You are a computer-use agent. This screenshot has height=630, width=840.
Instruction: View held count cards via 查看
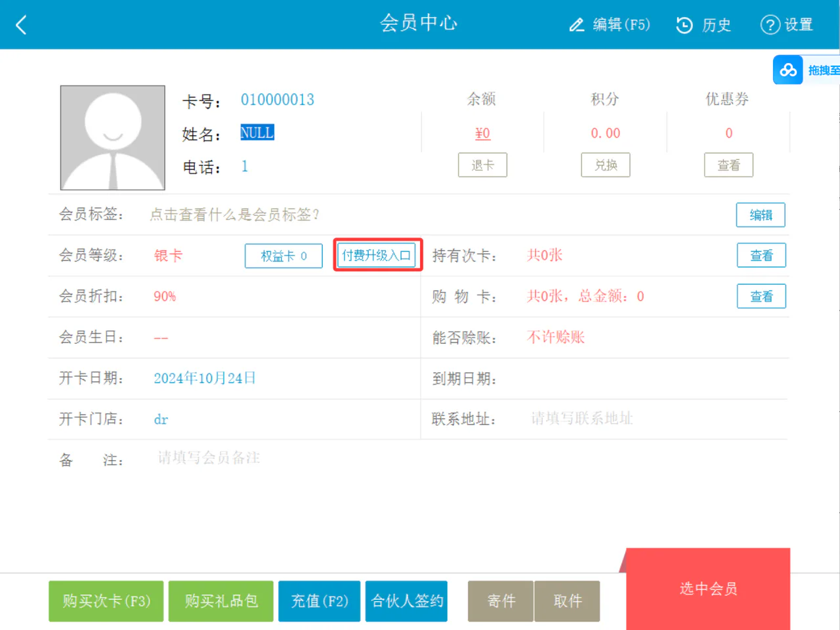pos(761,256)
